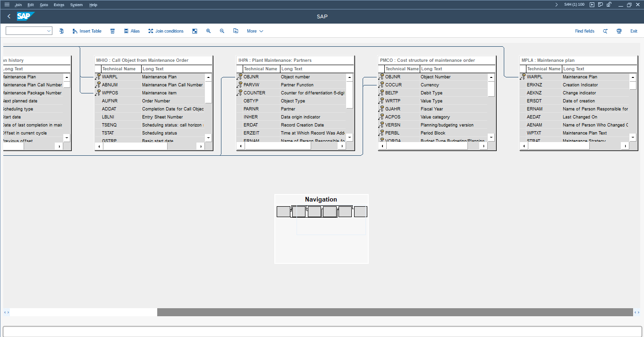Screen dimensions: 644x337
Task: Click the print icon in toolbar
Action: pyautogui.click(x=619, y=31)
